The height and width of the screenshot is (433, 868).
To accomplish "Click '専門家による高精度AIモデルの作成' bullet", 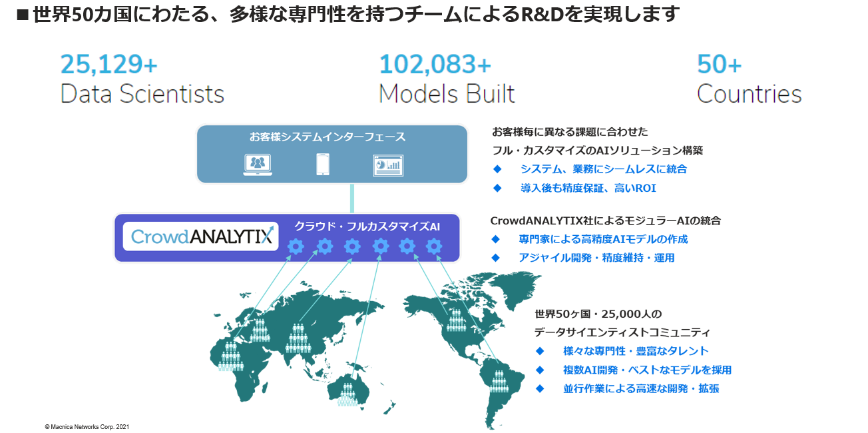I will click(x=603, y=238).
